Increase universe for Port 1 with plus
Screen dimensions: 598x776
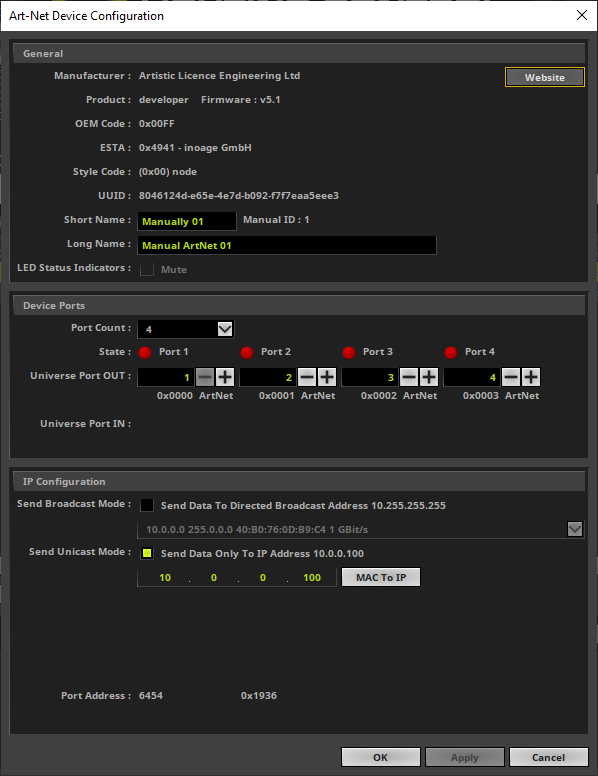(225, 377)
